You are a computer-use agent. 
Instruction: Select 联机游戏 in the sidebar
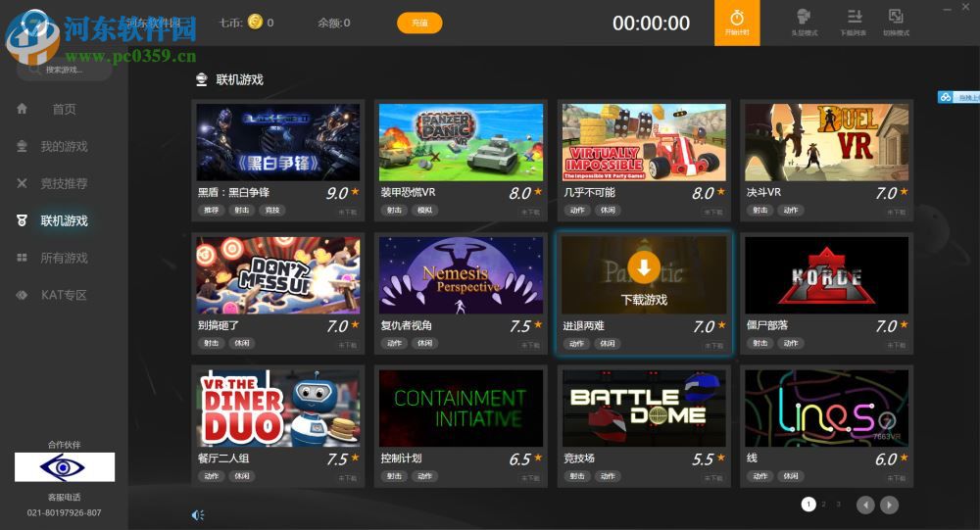point(64,220)
